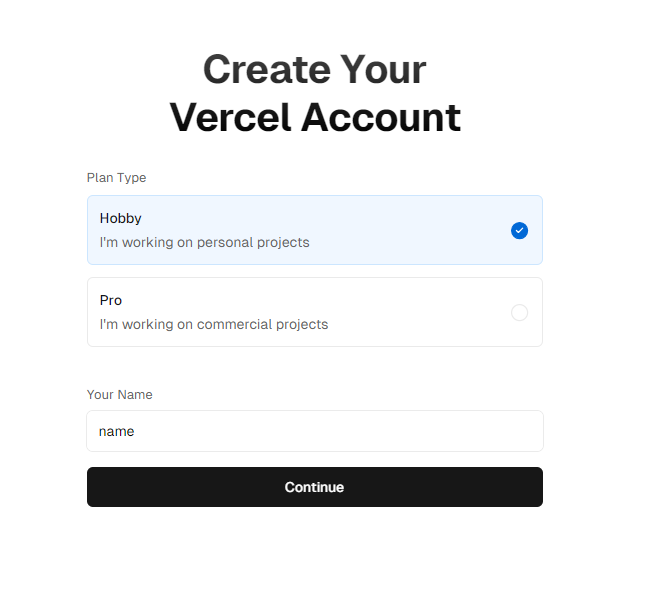Click the "Hobby" plan title text
This screenshot has width=668, height=602.
click(x=121, y=218)
